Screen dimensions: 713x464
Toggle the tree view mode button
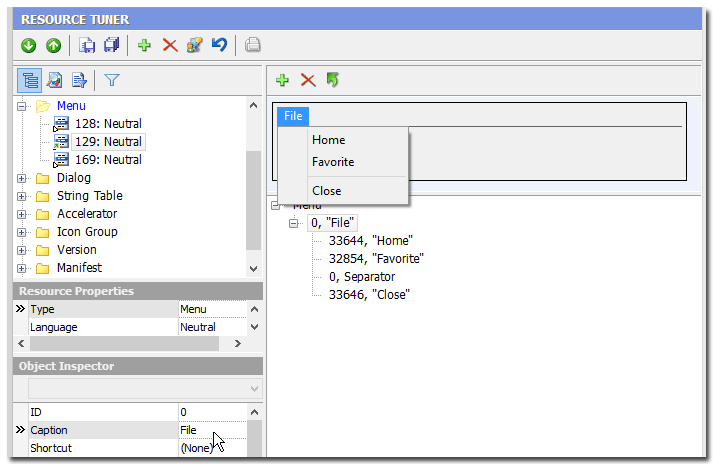(30, 80)
